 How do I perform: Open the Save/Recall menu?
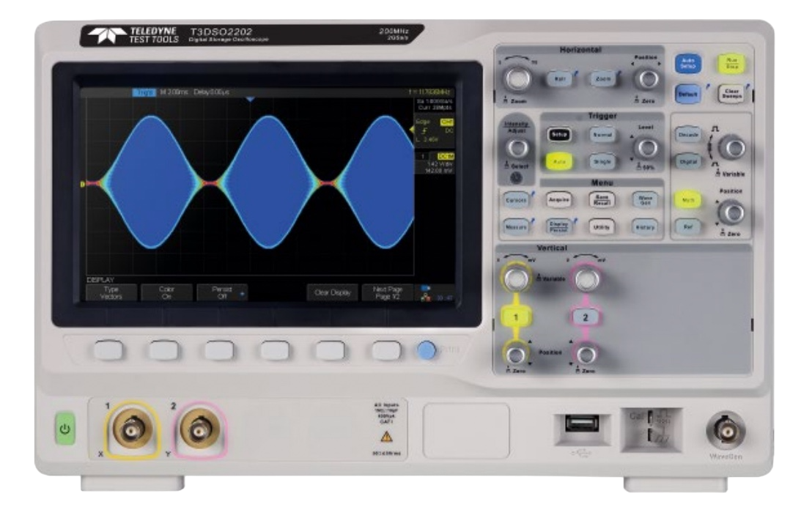coord(602,199)
